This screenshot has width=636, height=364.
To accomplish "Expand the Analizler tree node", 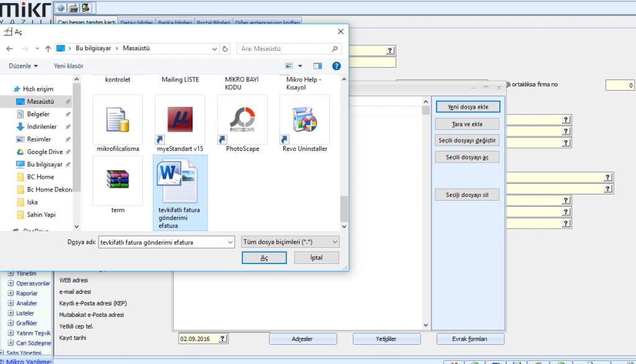I will click(x=11, y=303).
